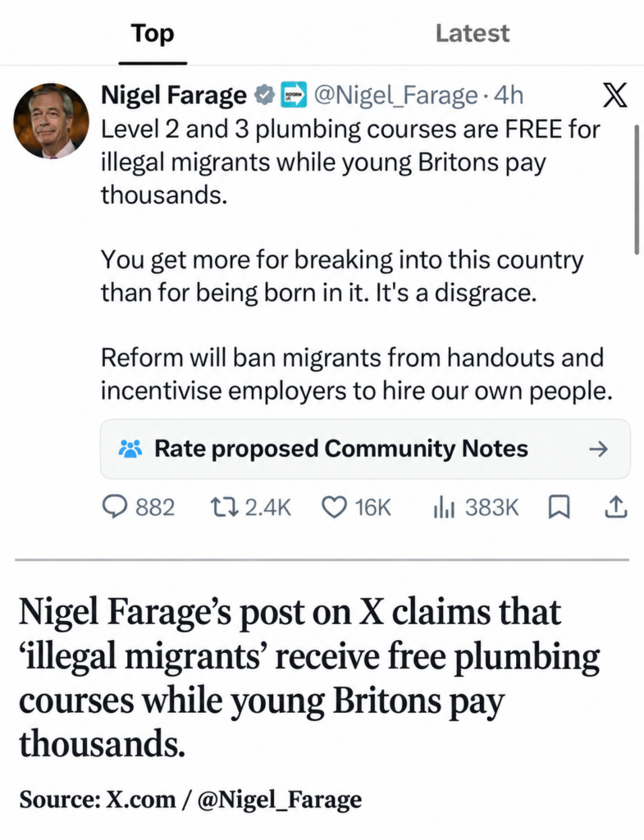Open the @Nigel_Farage handle link
644x840 pixels.
[395, 95]
